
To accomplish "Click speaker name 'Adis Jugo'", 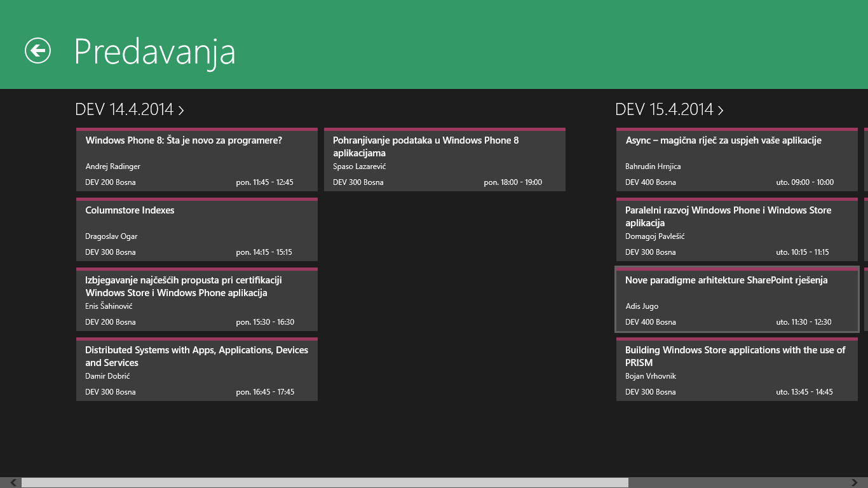I will tap(642, 306).
